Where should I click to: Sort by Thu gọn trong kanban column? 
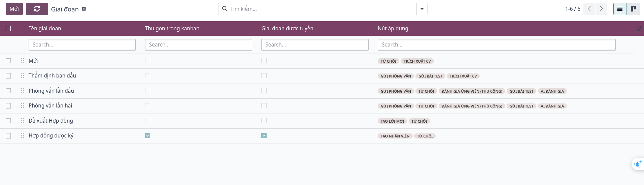pos(172,29)
